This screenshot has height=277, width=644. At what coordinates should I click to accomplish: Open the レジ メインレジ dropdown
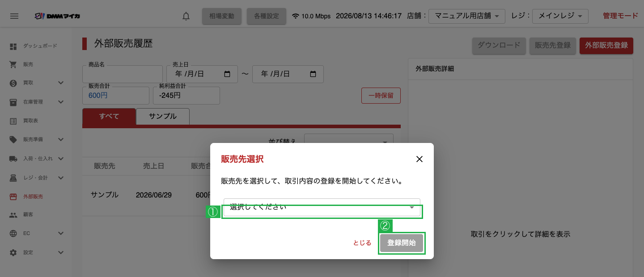click(560, 16)
